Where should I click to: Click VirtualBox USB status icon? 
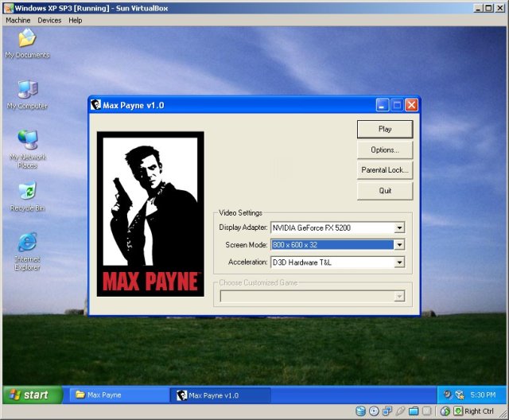point(401,411)
